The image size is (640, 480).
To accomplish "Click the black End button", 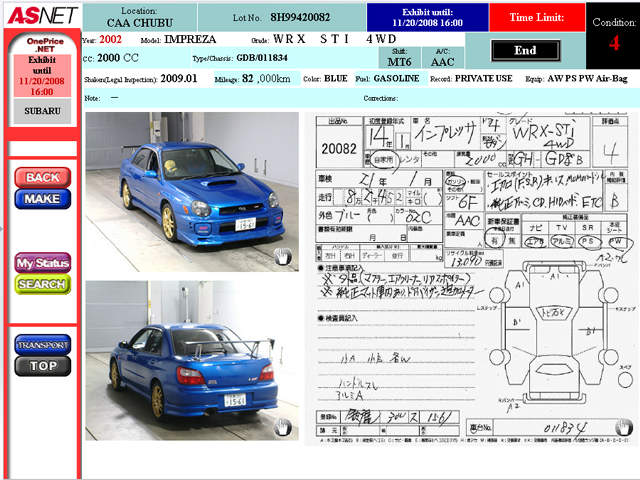I will point(525,51).
